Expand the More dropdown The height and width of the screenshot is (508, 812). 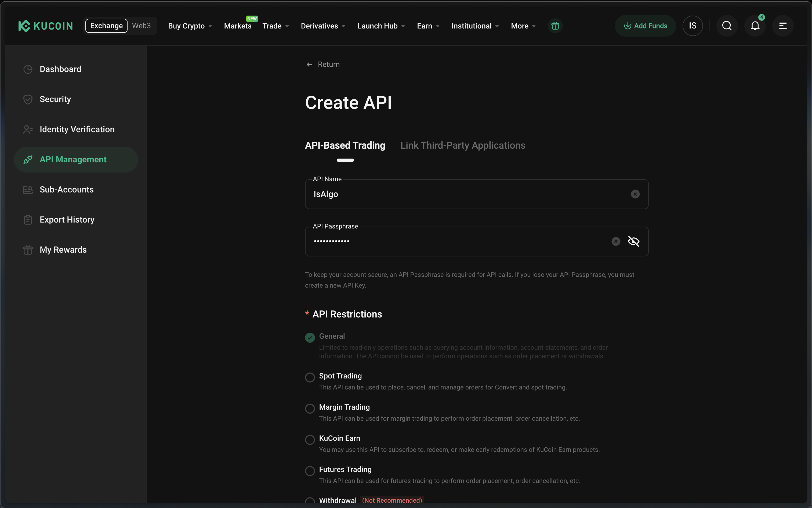tap(523, 26)
